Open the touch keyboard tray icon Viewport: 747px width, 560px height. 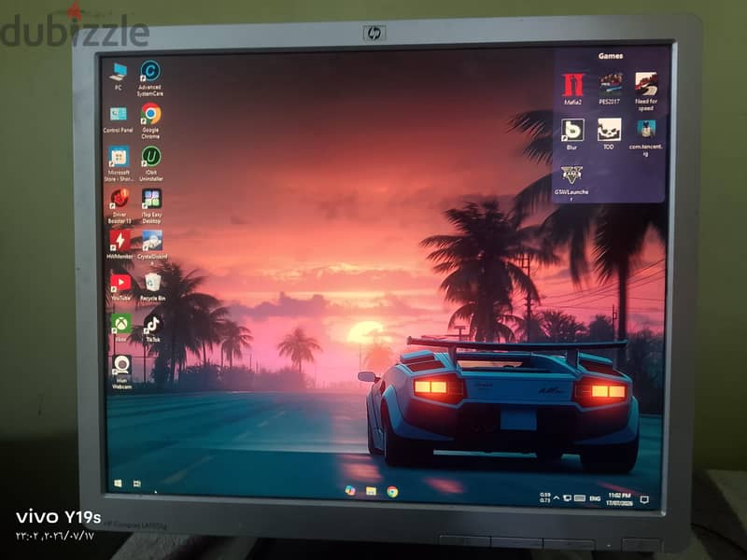tap(579, 498)
